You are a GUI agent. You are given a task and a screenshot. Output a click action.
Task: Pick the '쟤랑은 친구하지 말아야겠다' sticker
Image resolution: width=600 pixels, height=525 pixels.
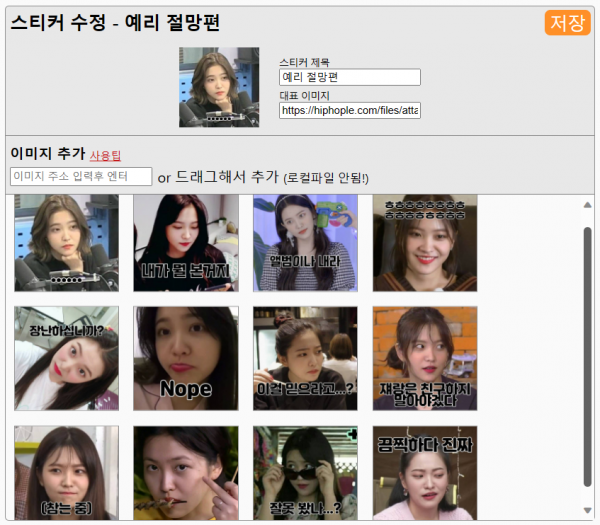[x=425, y=358]
